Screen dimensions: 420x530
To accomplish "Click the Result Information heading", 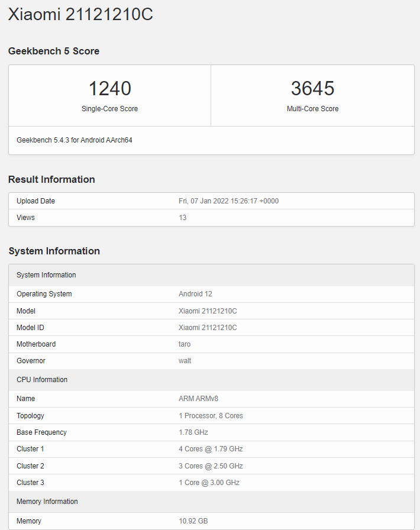I will tap(51, 179).
